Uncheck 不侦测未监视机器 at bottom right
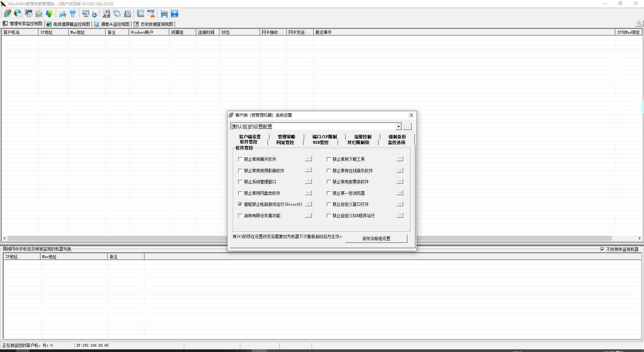The image size is (644, 352). click(603, 249)
